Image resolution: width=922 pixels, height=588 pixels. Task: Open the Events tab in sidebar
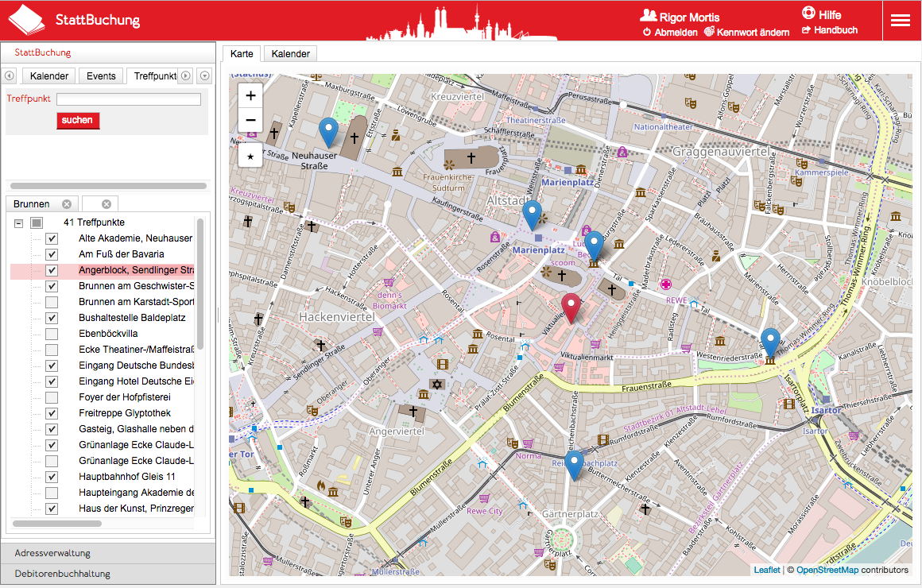[101, 76]
